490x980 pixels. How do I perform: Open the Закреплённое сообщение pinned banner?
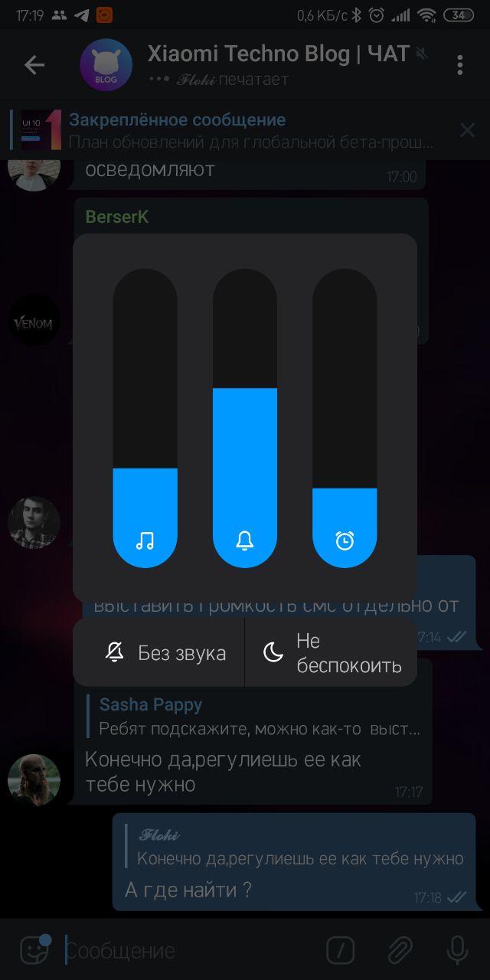[230, 130]
